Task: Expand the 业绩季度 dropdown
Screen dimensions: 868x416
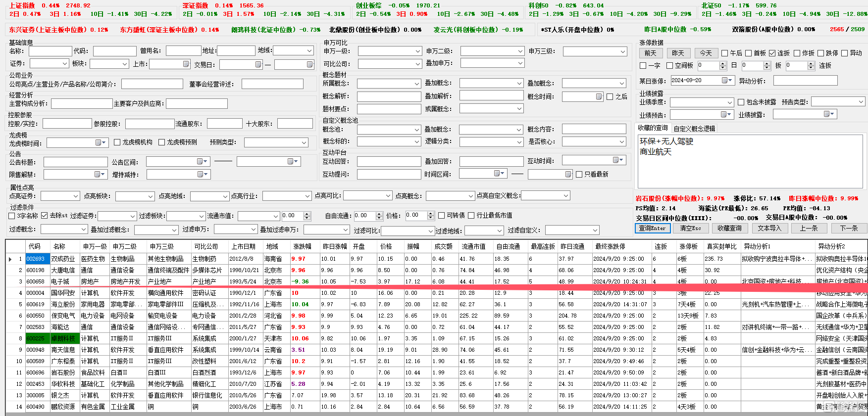Action: [x=729, y=102]
